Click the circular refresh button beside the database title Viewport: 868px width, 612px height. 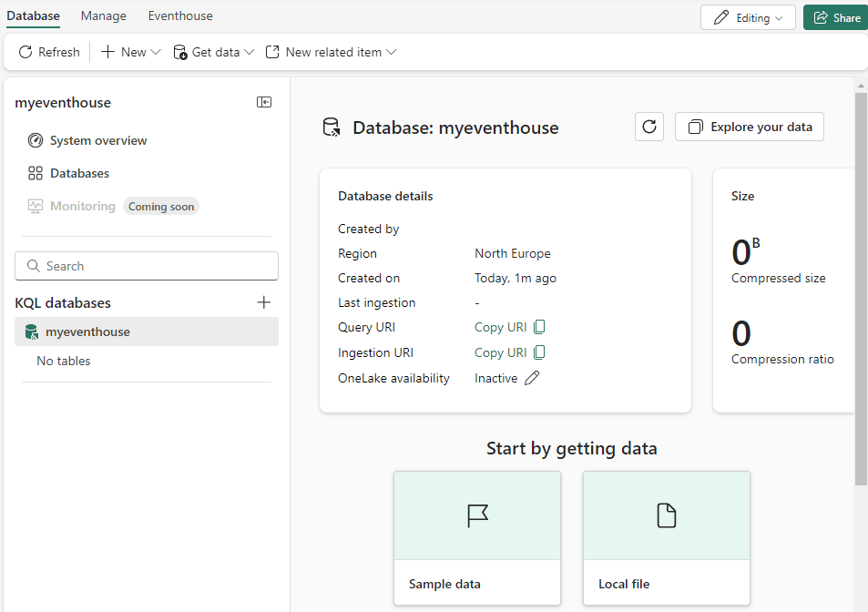649,127
